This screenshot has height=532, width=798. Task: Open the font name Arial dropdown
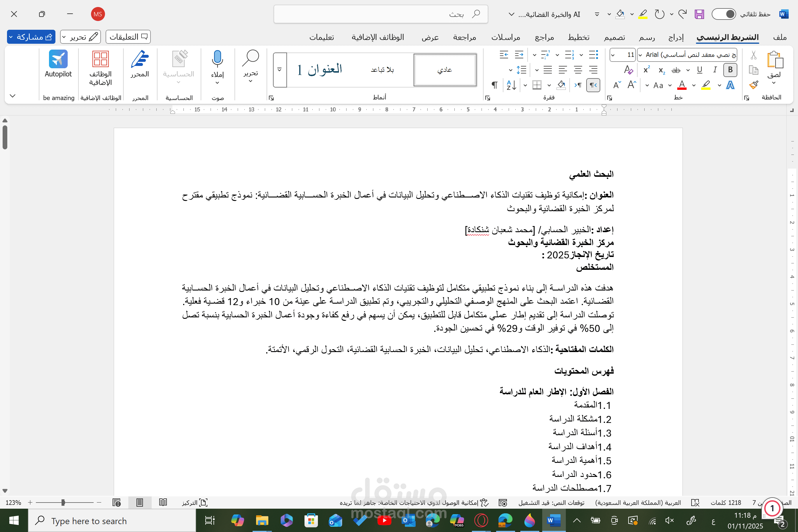[x=640, y=55]
